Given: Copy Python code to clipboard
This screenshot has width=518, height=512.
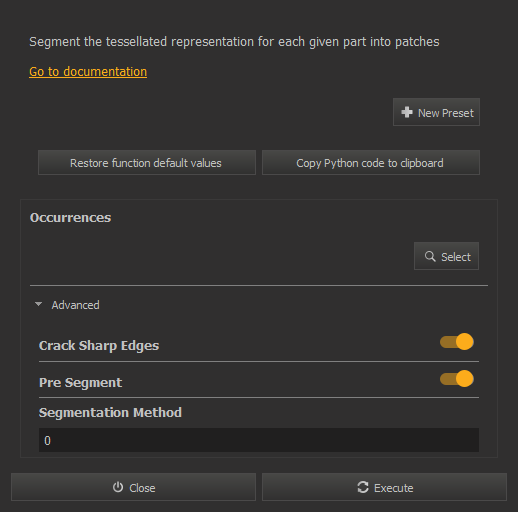Looking at the screenshot, I should click(x=371, y=163).
